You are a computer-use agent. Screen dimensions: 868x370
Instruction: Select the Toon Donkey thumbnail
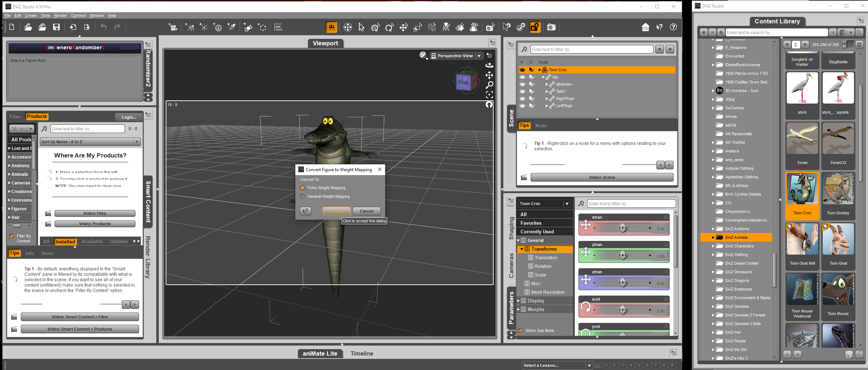[838, 196]
